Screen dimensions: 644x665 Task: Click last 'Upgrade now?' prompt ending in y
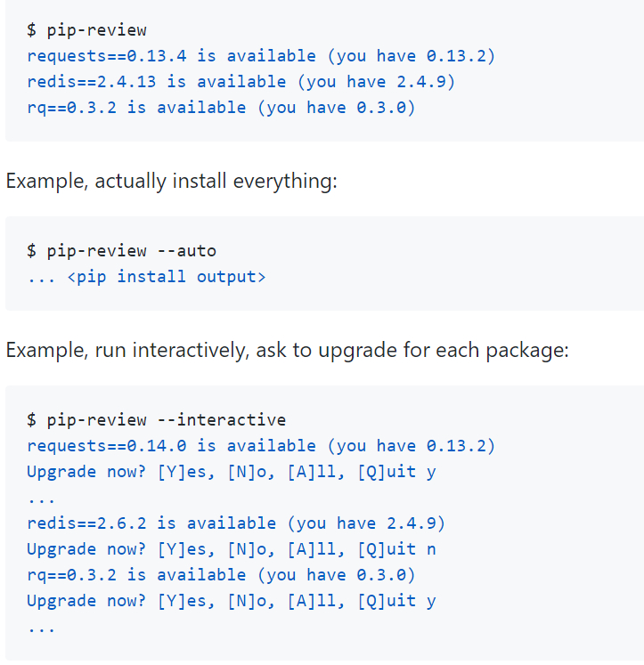tap(232, 602)
